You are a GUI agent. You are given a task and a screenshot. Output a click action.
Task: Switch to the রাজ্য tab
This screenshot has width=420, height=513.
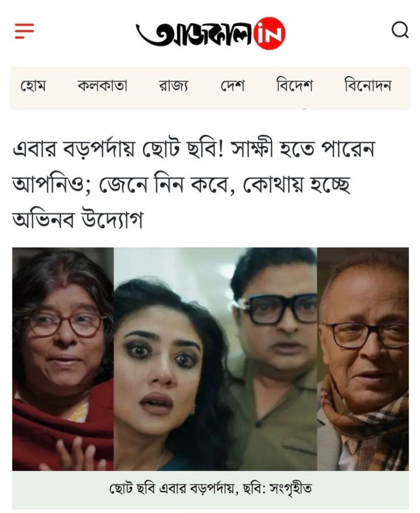click(x=173, y=86)
